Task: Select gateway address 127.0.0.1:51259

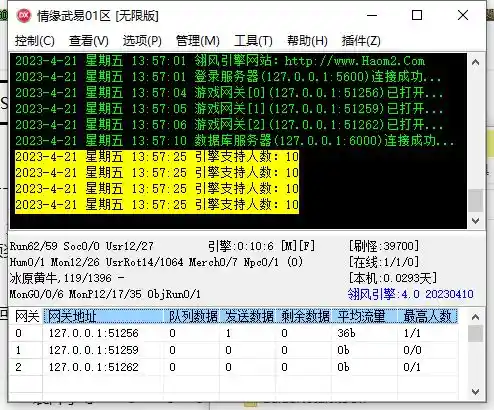Action: (94, 350)
